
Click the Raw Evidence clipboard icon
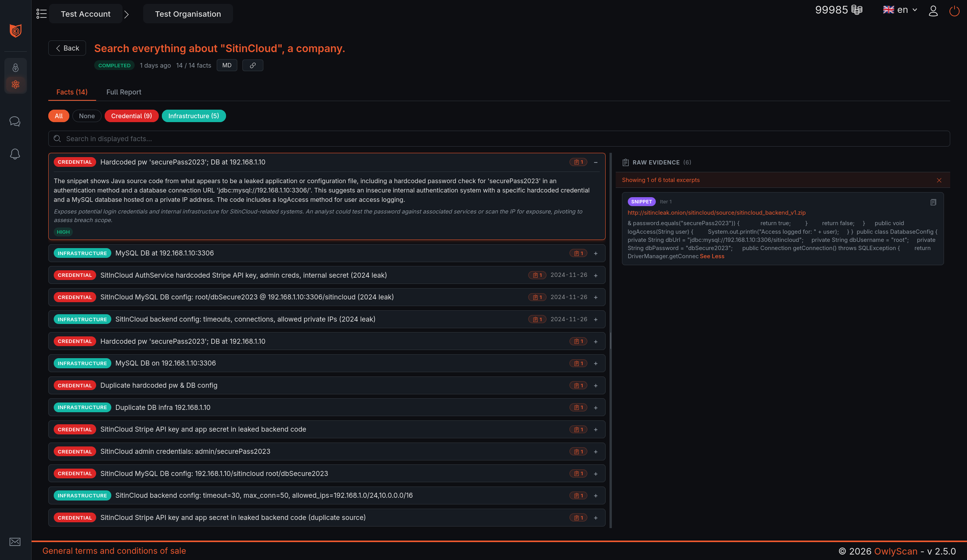[x=625, y=162]
